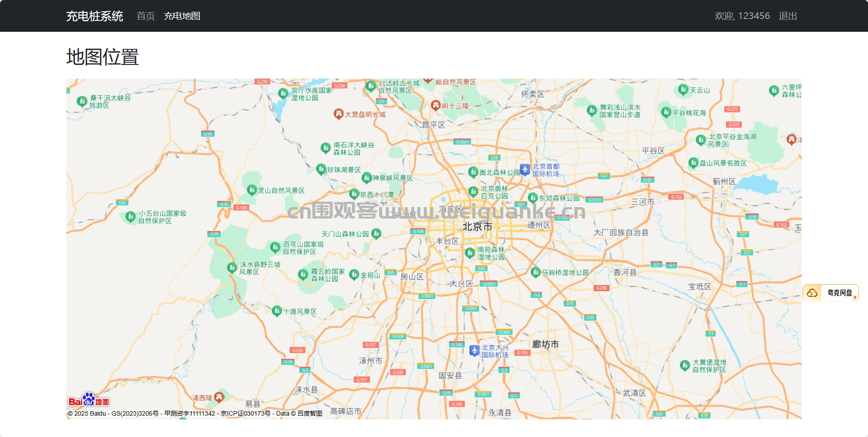Click the 欢迎, 123456 user text
The image size is (868, 437).
pyautogui.click(x=742, y=16)
